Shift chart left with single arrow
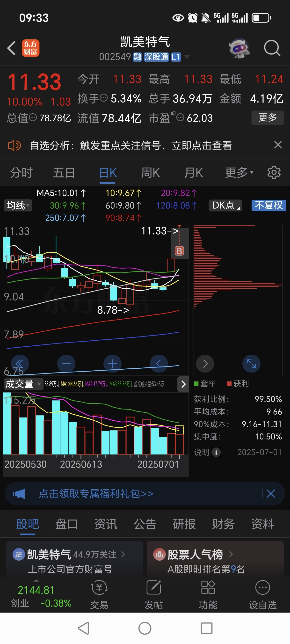Image resolution: width=290 pixels, height=644 pixels. (x=159, y=364)
